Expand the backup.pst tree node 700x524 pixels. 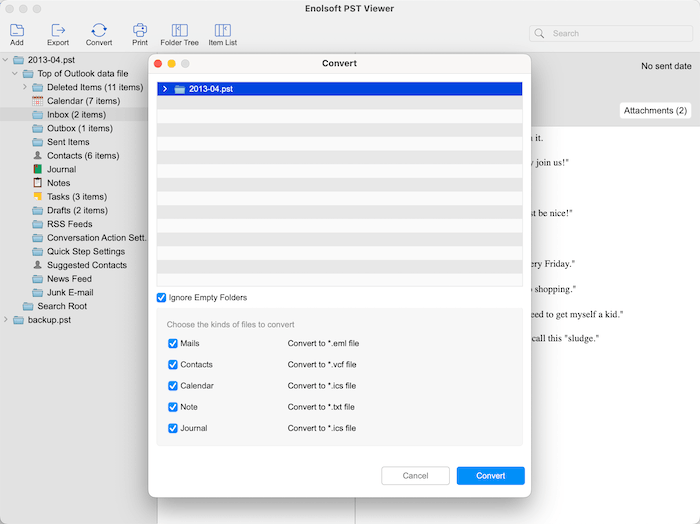coord(6,320)
